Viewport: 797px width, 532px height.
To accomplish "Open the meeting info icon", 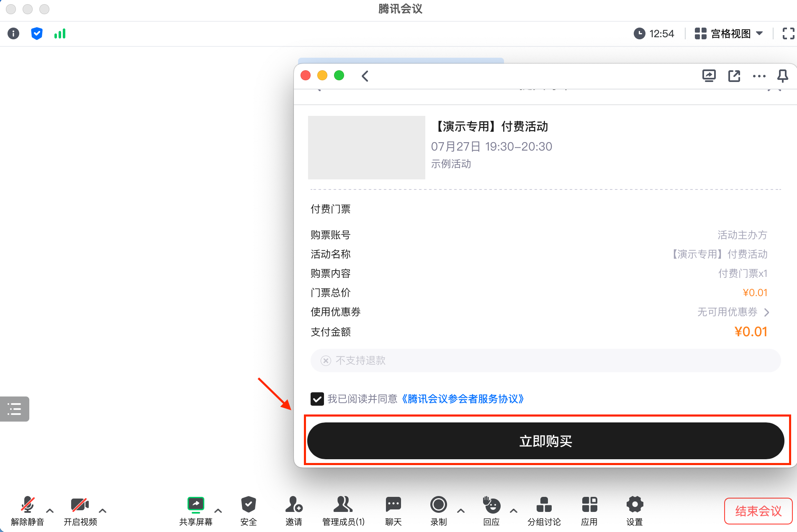I will tap(13, 33).
